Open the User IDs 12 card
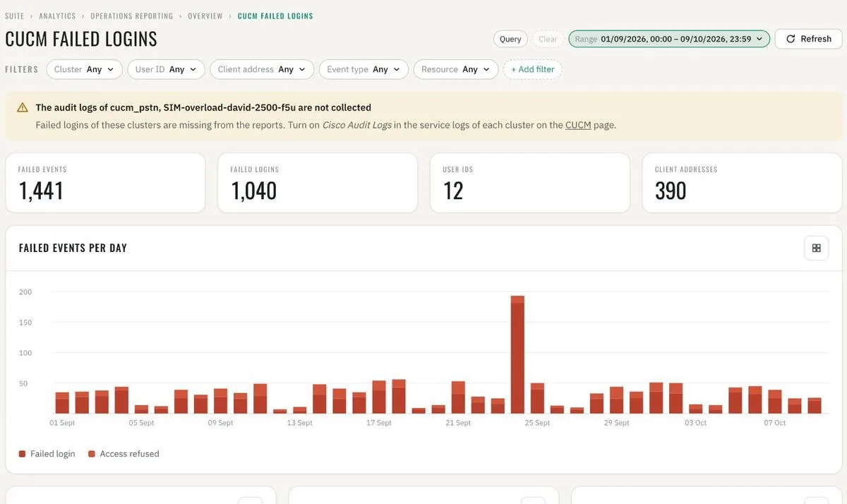Screen dimensions: 847x504 coord(530,183)
